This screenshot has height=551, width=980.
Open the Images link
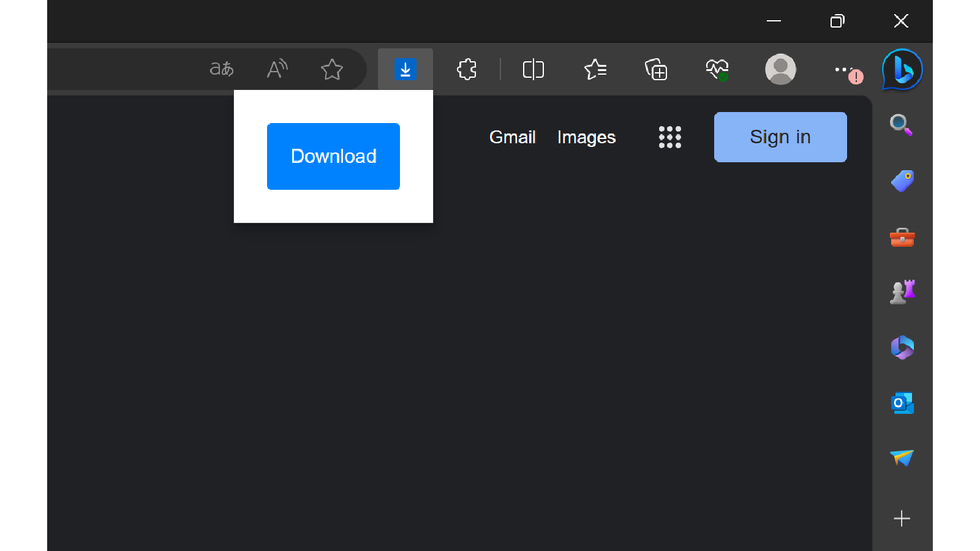(586, 137)
